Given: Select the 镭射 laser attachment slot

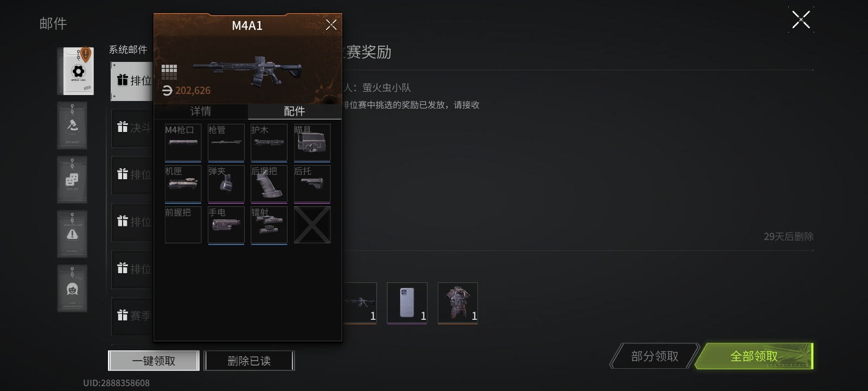Looking at the screenshot, I should [x=269, y=225].
